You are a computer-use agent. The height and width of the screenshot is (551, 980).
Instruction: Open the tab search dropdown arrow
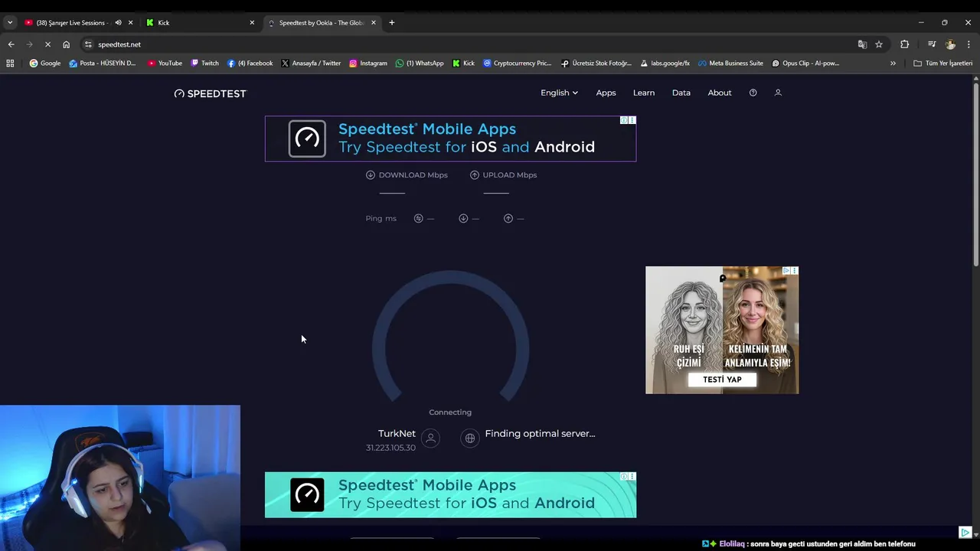pos(9,23)
